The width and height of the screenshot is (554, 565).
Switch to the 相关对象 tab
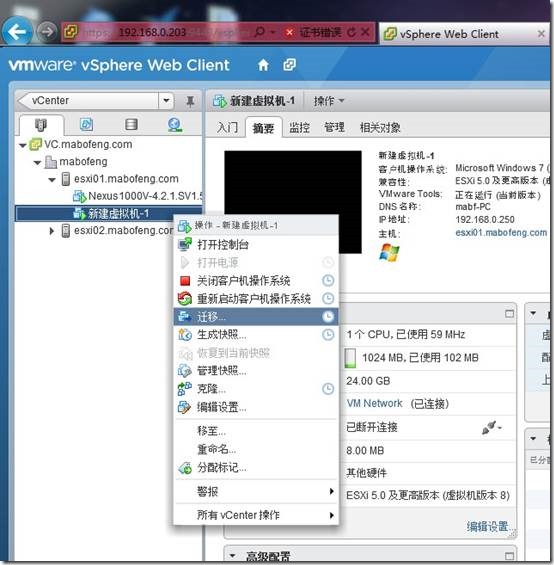coord(380,127)
